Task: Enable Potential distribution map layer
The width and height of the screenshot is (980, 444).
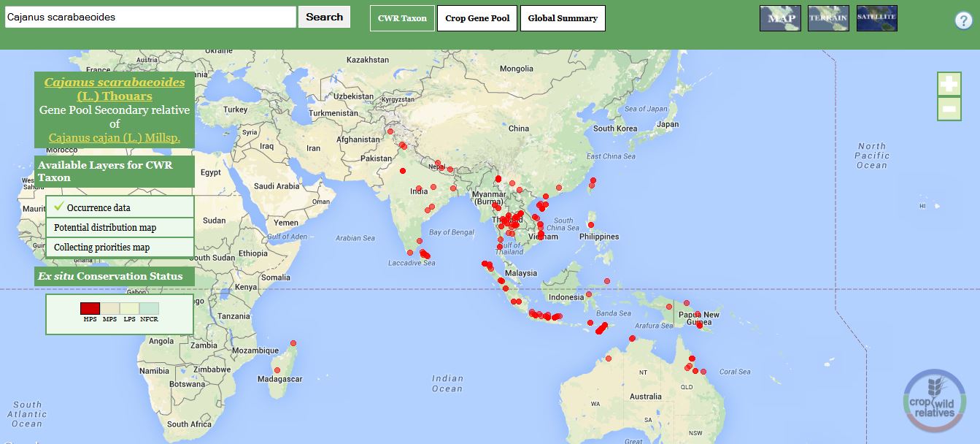Action: point(120,227)
